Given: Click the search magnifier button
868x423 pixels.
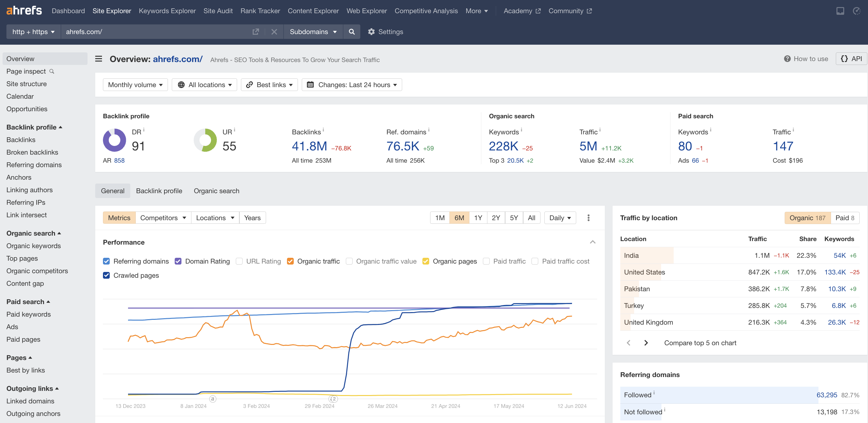Looking at the screenshot, I should click(x=352, y=32).
